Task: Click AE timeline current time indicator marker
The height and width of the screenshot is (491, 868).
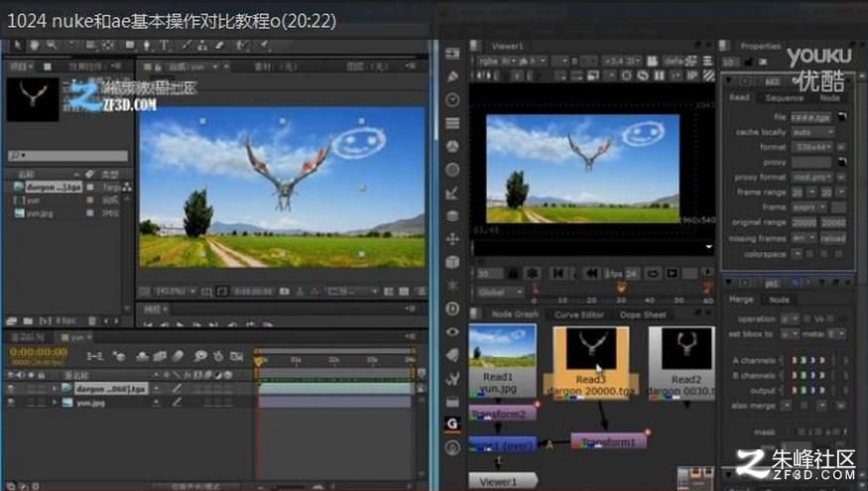Action: click(259, 360)
